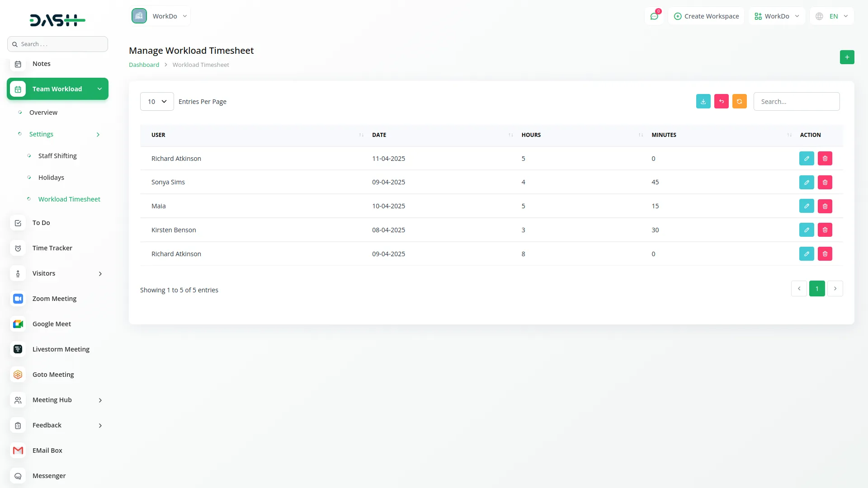Click the pink reset filter icon
Screen dimensions: 868x488
721,101
